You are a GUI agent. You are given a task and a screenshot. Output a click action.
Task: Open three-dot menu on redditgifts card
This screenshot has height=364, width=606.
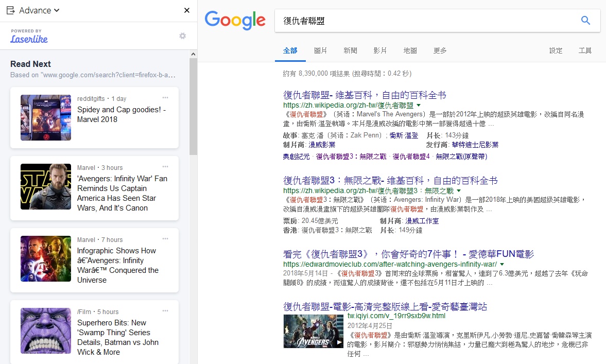[x=165, y=97]
